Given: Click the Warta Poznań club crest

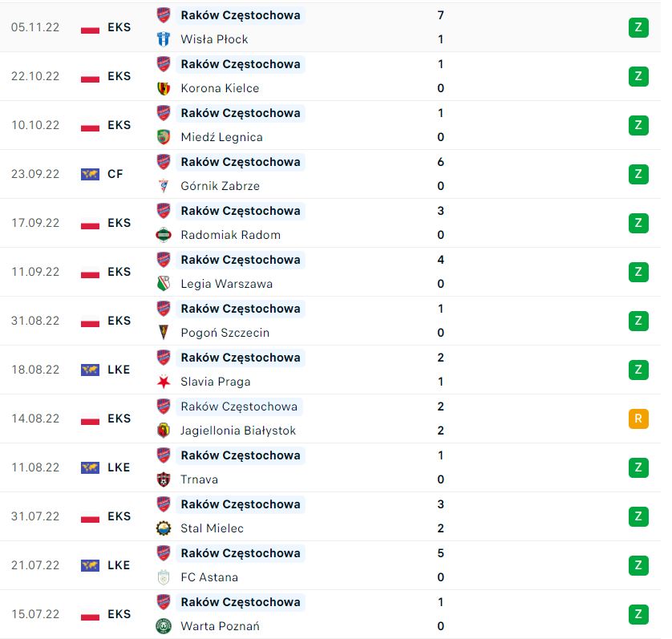Looking at the screenshot, I should tap(164, 625).
